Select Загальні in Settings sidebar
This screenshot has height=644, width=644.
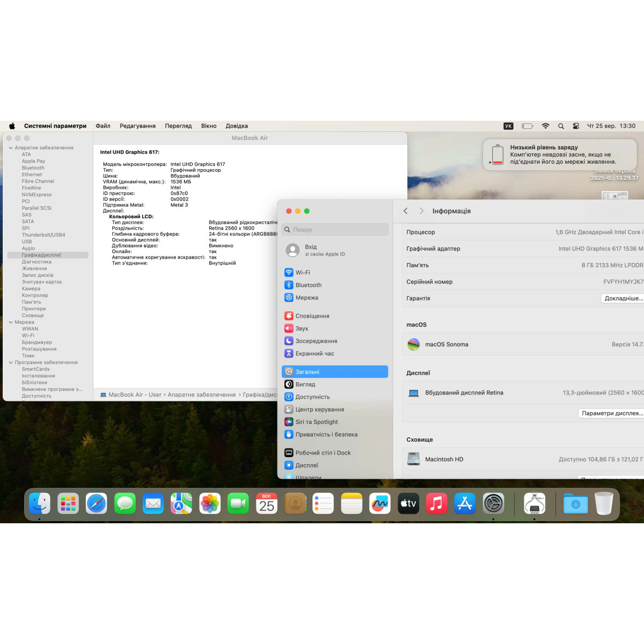(x=335, y=371)
